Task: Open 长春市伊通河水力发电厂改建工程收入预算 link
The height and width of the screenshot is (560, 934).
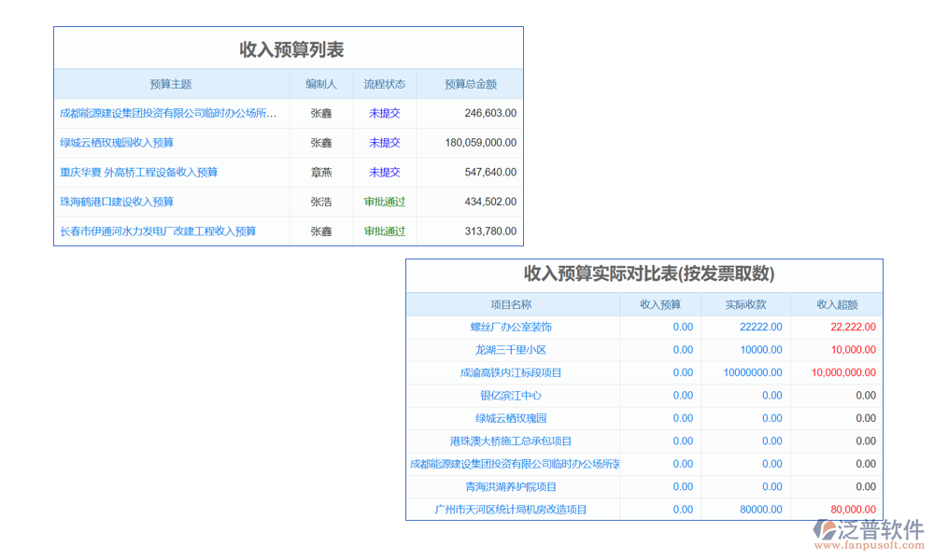Action: click(x=158, y=231)
